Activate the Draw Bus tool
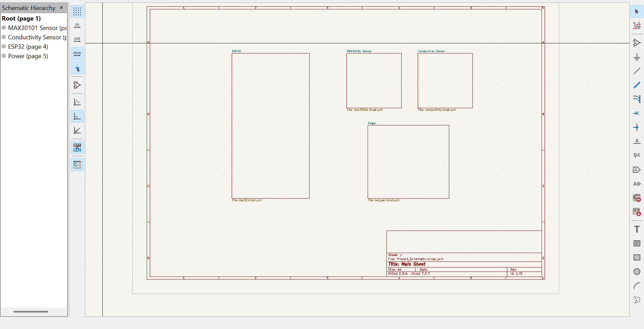Viewport: 644px width, 329px height. coord(637,85)
